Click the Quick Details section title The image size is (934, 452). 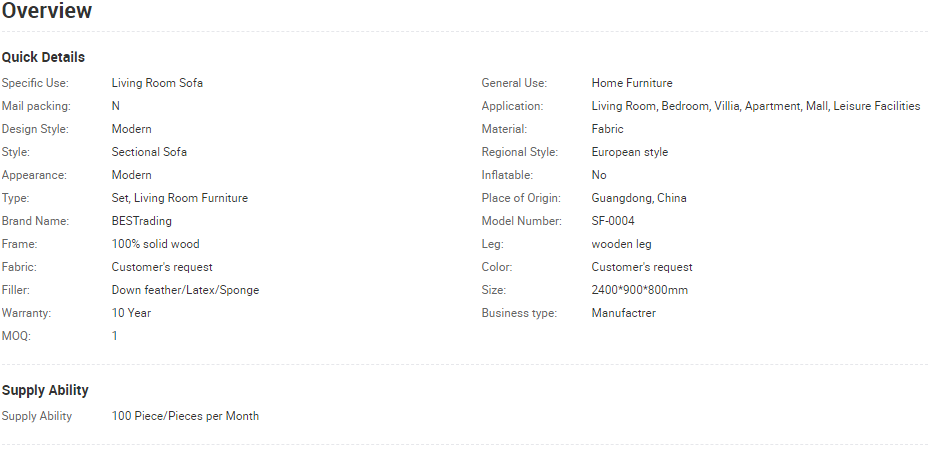pos(43,57)
